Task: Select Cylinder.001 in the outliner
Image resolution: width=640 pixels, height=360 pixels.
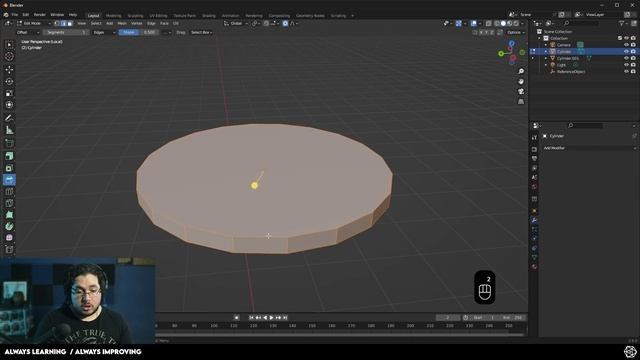Action: 568,58
